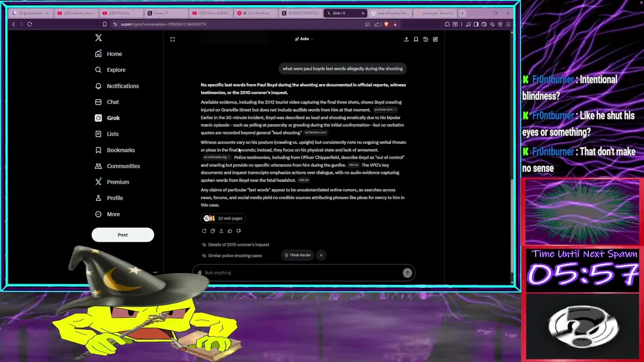Viewport: 644px width, 362px height.
Task: Select Grok in the sidebar
Action: (108, 118)
